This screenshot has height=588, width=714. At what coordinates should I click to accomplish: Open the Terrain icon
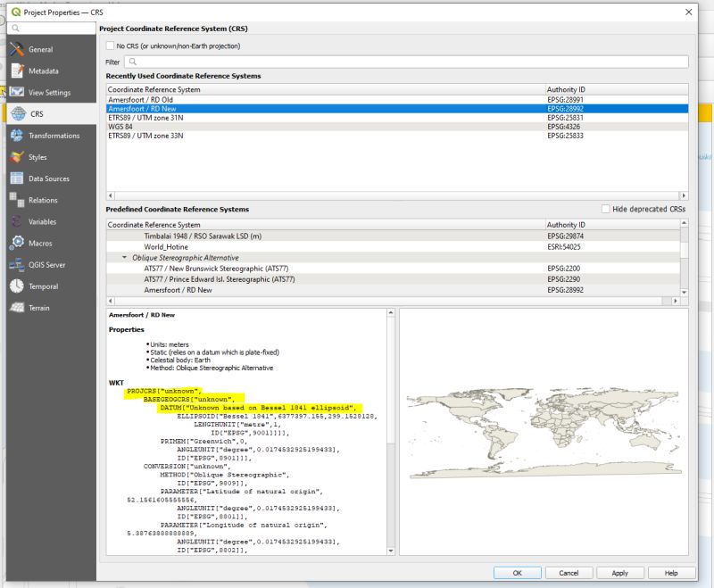coord(17,308)
